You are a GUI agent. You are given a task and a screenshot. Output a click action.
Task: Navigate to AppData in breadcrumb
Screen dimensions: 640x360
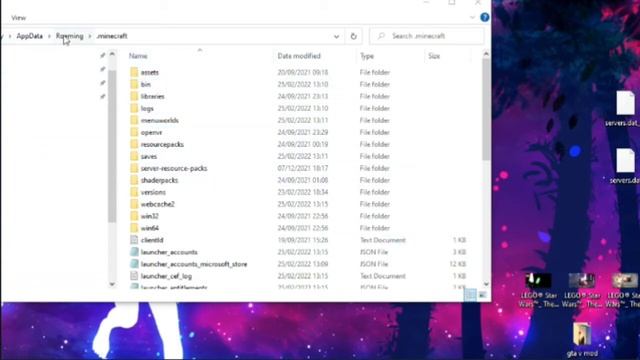(x=29, y=36)
